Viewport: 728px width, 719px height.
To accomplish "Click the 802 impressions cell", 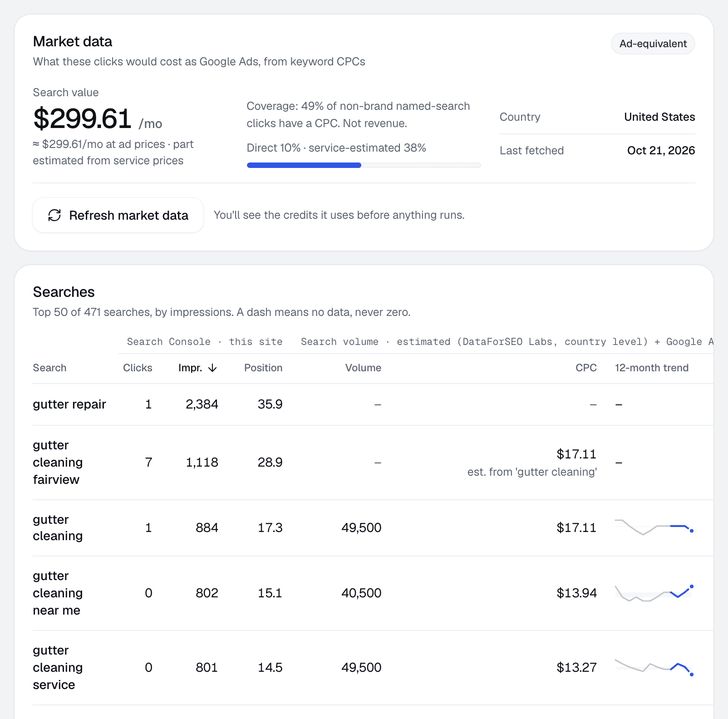I will point(207,593).
